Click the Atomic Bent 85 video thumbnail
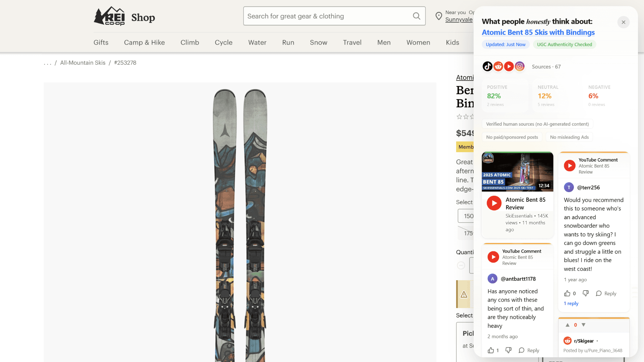 tap(517, 172)
